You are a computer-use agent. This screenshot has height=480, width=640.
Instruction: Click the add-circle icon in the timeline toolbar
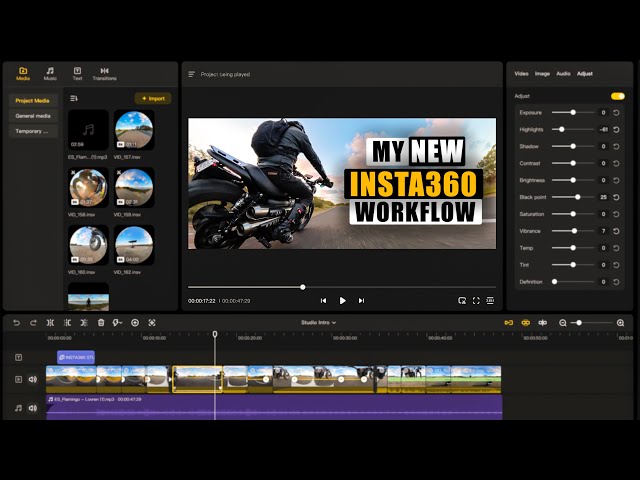(x=135, y=323)
